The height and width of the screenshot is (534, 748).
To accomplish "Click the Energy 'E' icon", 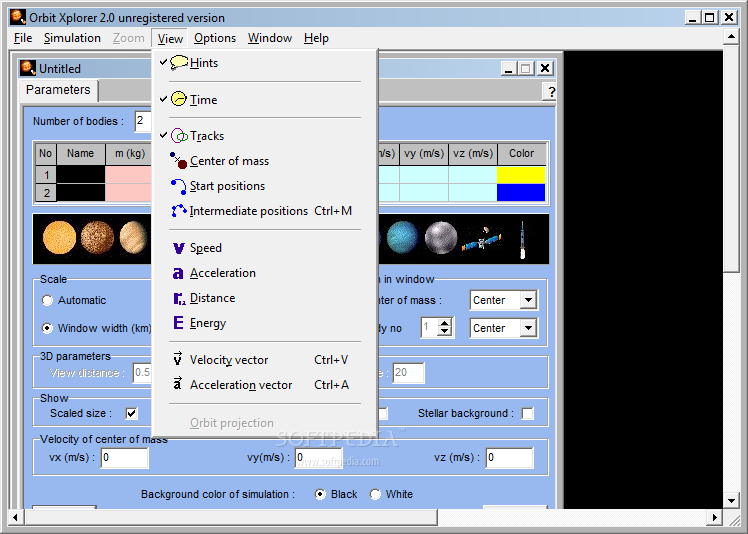I will (178, 323).
